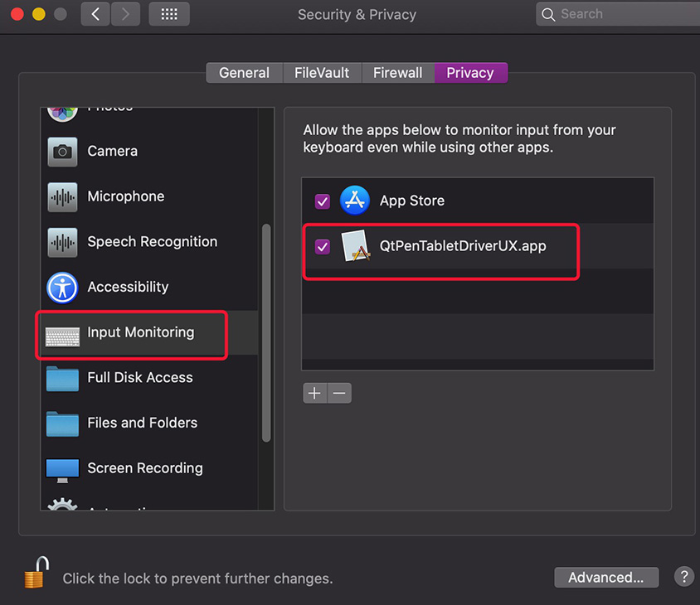700x605 pixels.
Task: Click the Camera icon in privacy list
Action: [x=62, y=152]
